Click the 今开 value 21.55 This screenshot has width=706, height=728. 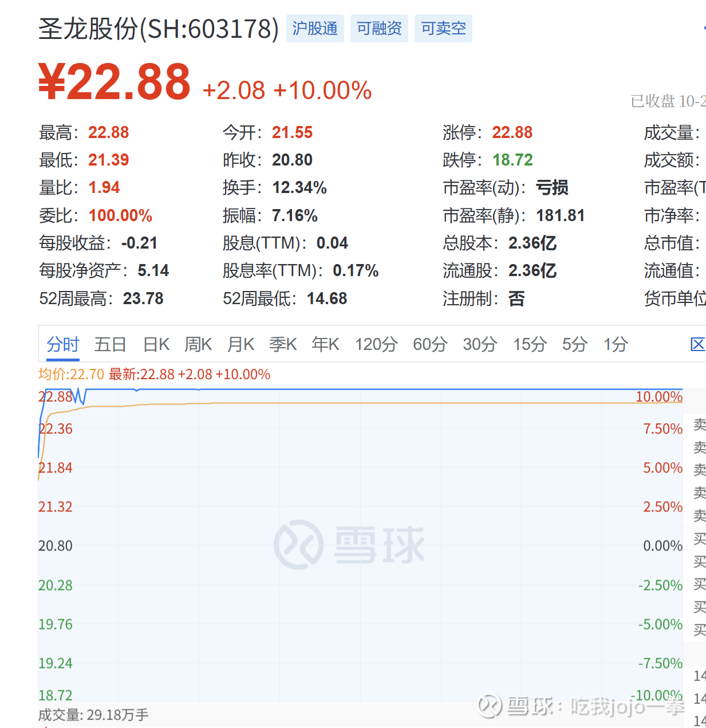coord(292,132)
